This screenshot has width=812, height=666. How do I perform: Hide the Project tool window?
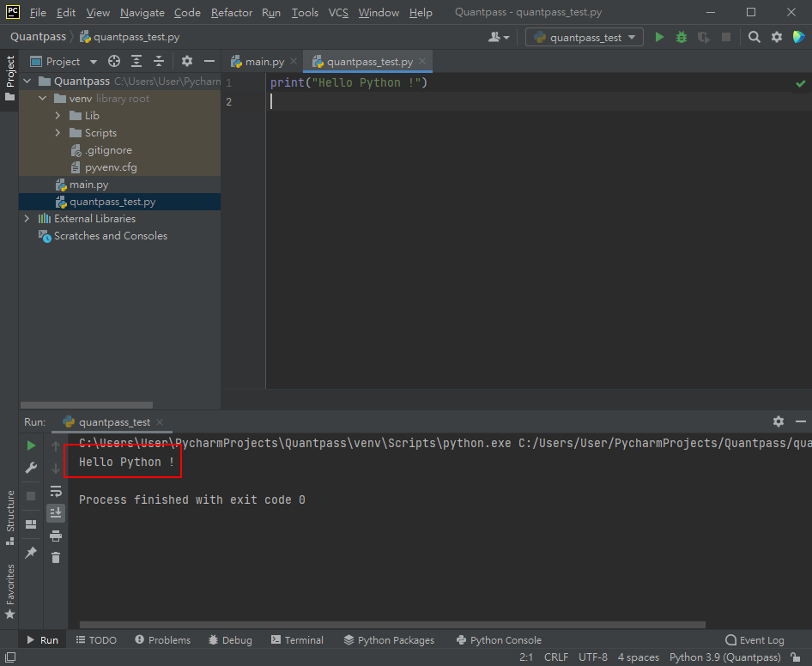point(209,62)
